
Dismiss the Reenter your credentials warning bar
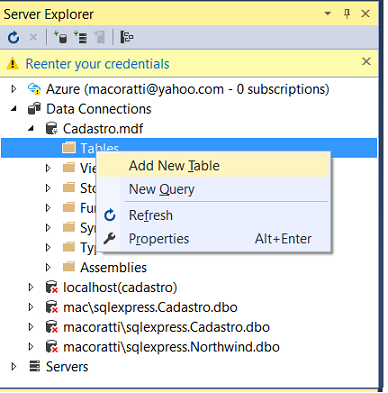(366, 61)
